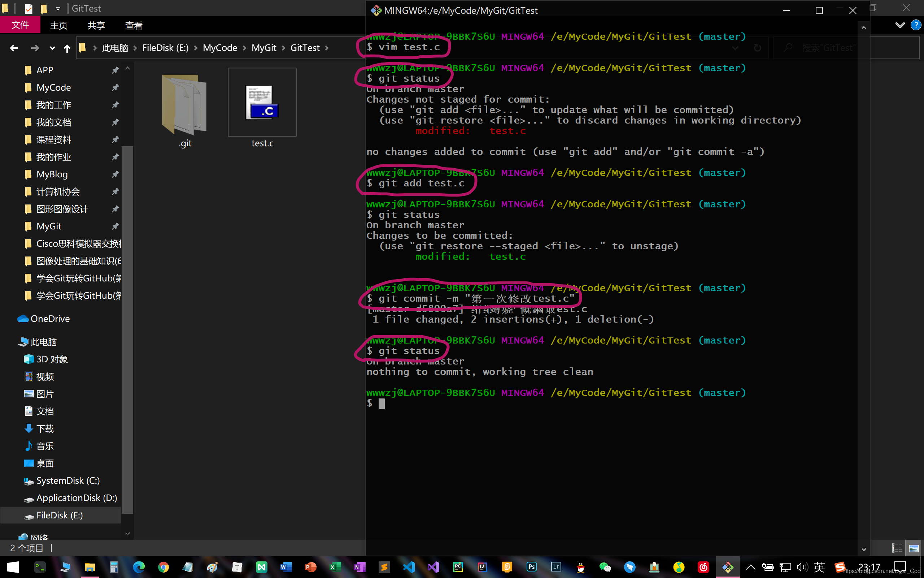The image size is (924, 578).
Task: Open the APP quick access folder
Action: [x=45, y=70]
